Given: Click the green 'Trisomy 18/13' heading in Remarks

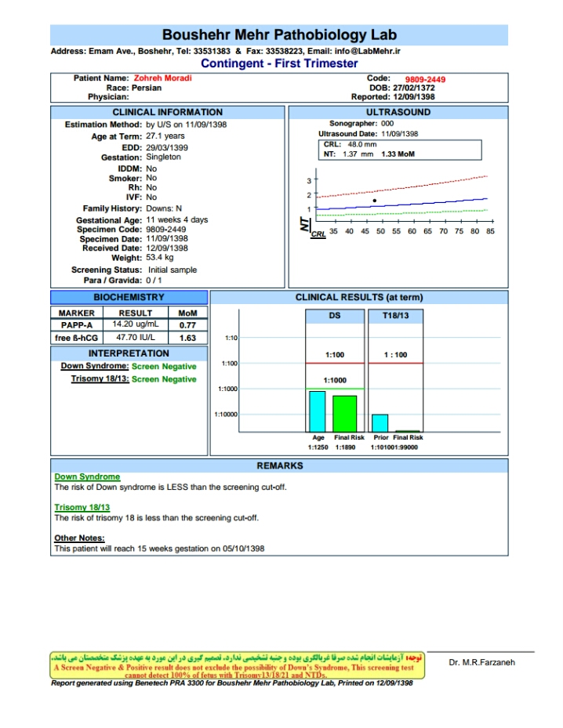Looking at the screenshot, I should (82, 508).
